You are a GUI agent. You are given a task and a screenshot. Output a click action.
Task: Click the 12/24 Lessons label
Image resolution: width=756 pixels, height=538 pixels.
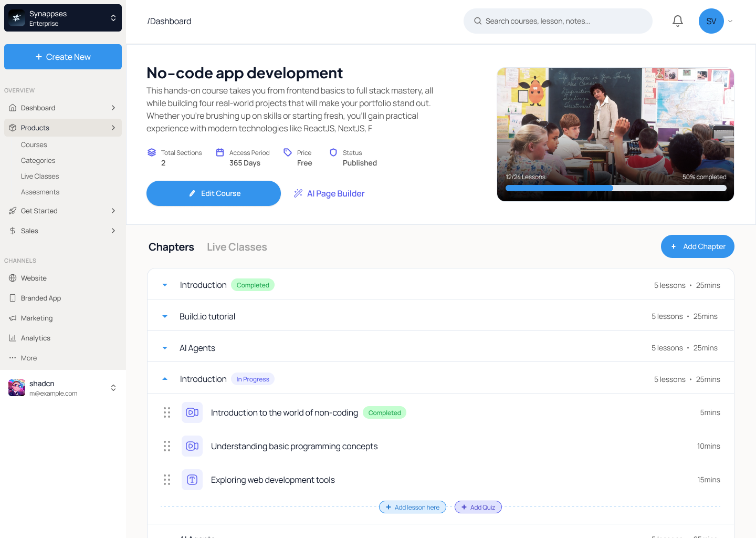click(526, 177)
